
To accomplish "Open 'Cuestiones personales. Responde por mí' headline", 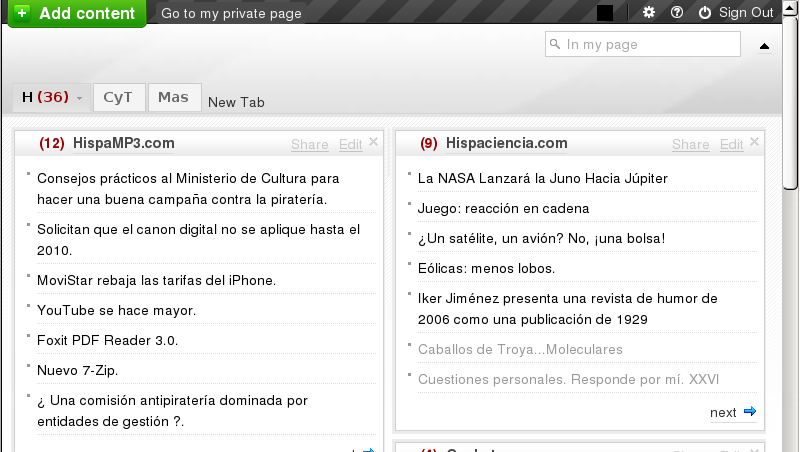I will pyautogui.click(x=568, y=380).
